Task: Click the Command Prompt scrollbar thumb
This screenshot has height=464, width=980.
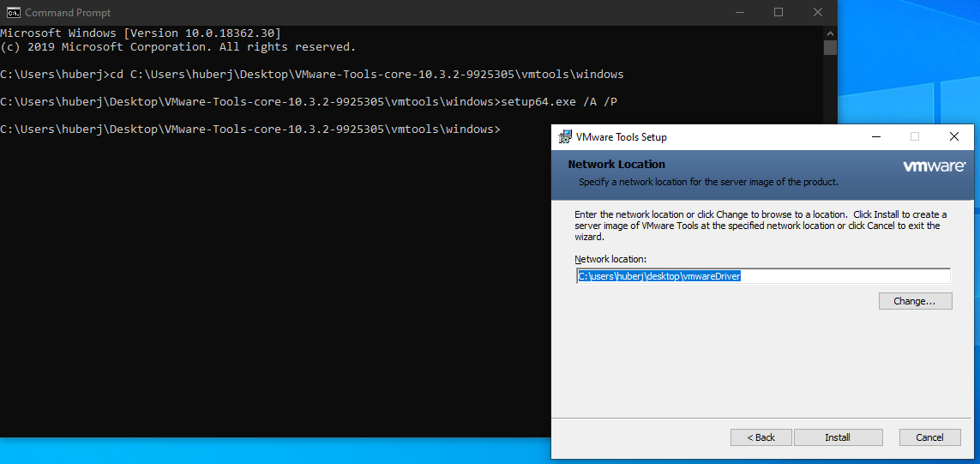Action: [x=830, y=47]
